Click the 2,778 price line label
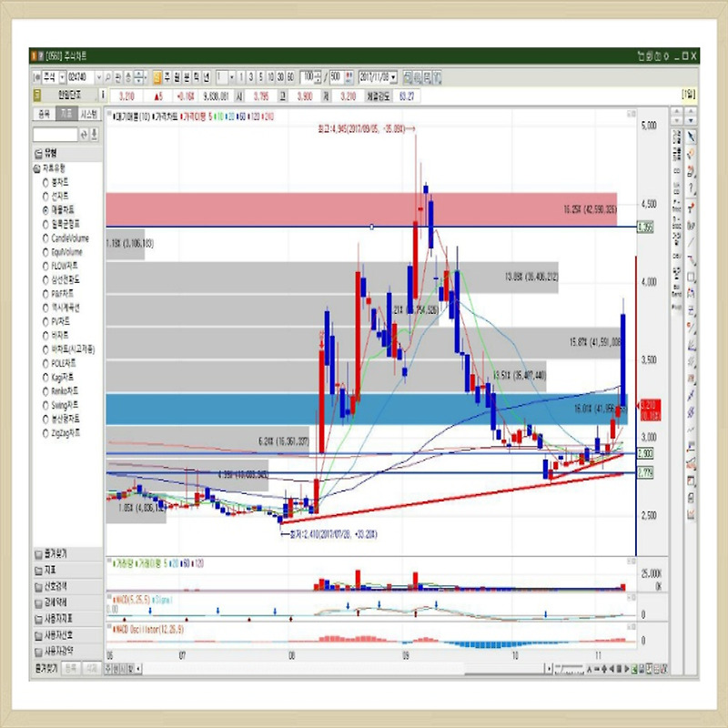The height and width of the screenshot is (728, 728). click(x=645, y=473)
